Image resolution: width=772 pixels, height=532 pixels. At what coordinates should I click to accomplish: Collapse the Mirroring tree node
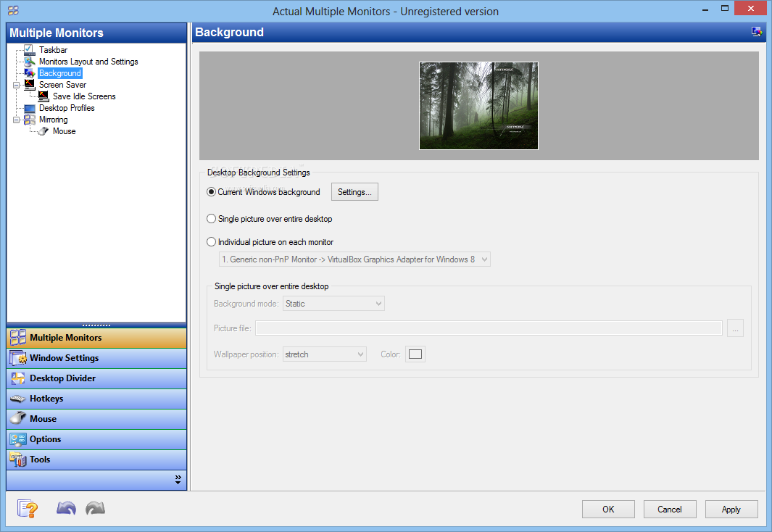click(16, 120)
